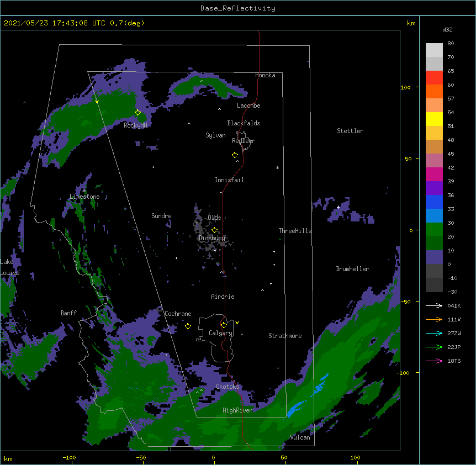Image resolution: width=476 pixels, height=465 pixels.
Task: Click the Innisfail town label
Action: click(x=229, y=180)
